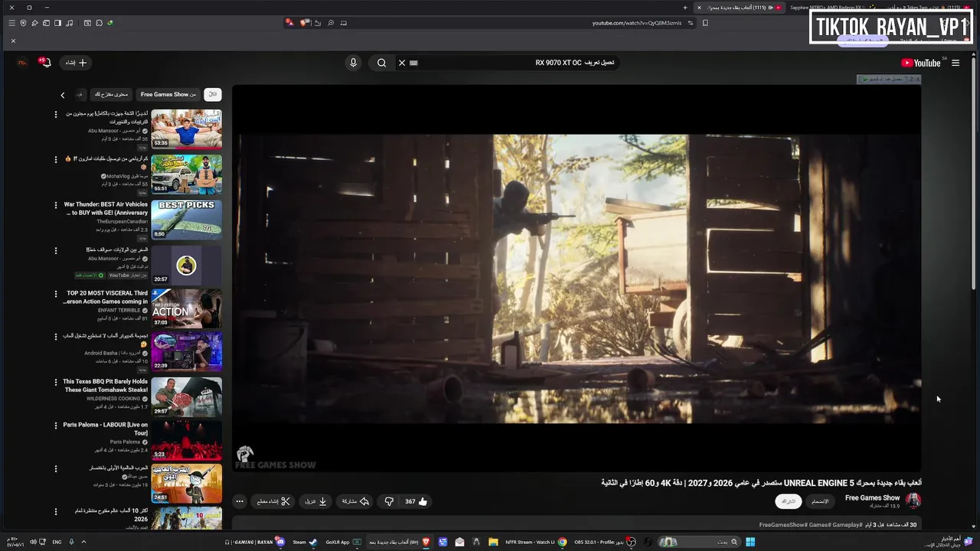Viewport: 980px width, 551px height.
Task: Share the video using arrow button
Action: click(x=355, y=501)
